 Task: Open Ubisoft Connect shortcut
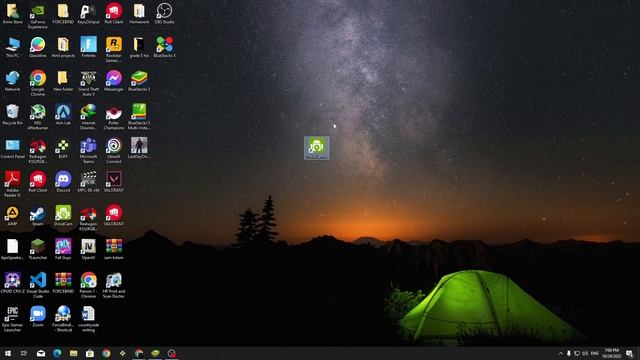(x=113, y=151)
